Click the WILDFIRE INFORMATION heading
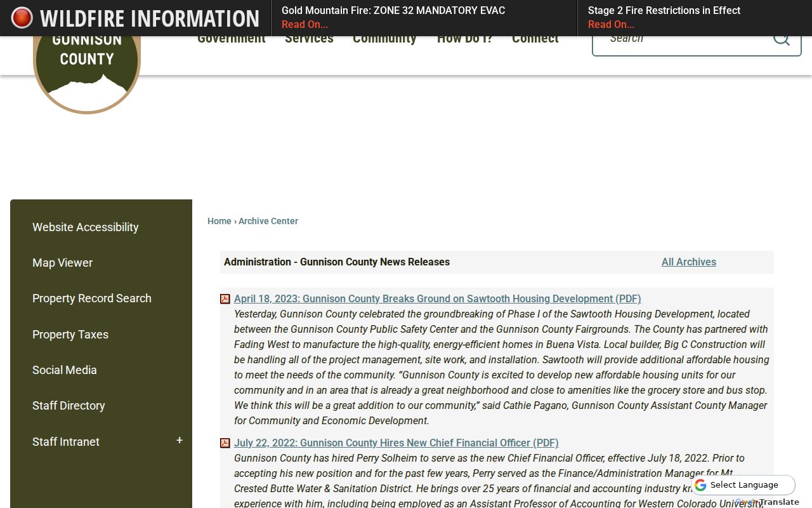Image resolution: width=812 pixels, height=508 pixels. point(150,18)
